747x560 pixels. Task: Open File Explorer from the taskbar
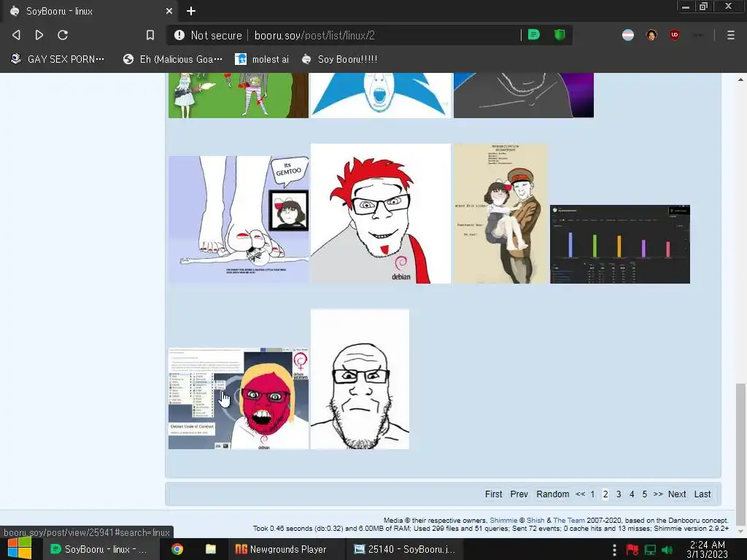click(x=211, y=549)
